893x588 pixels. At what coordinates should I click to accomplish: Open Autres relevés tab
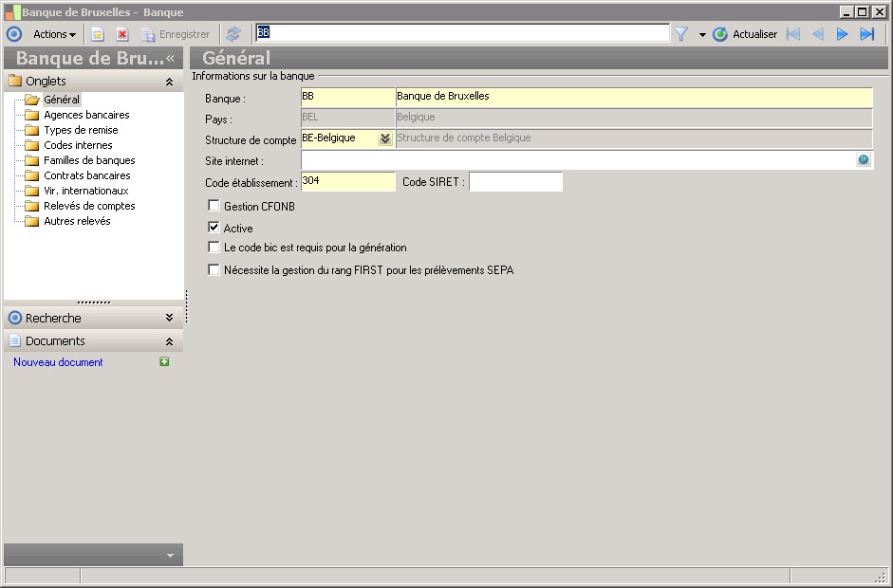(x=78, y=221)
